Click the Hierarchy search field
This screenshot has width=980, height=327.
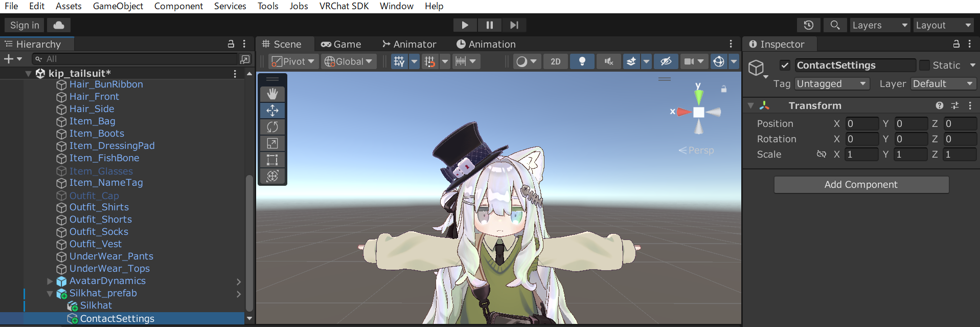tap(135, 59)
